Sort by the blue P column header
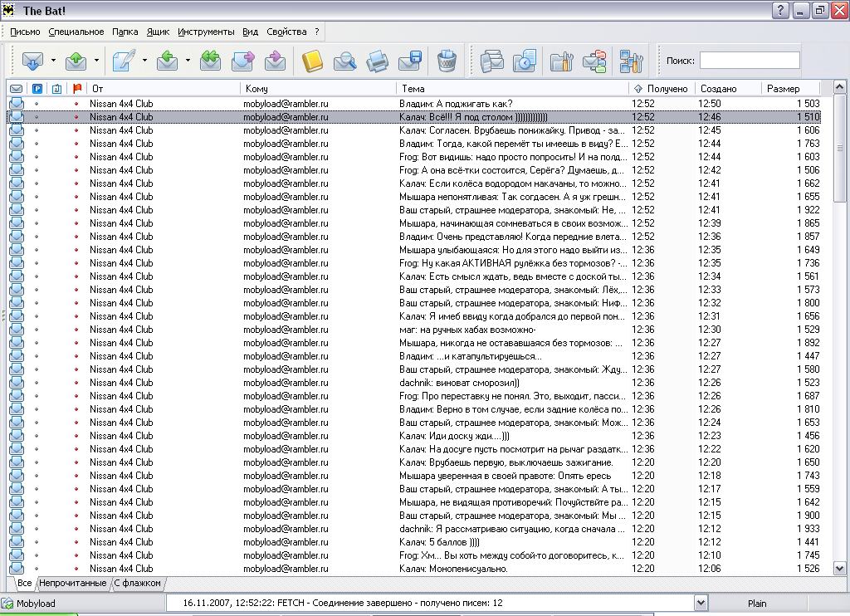 37,88
